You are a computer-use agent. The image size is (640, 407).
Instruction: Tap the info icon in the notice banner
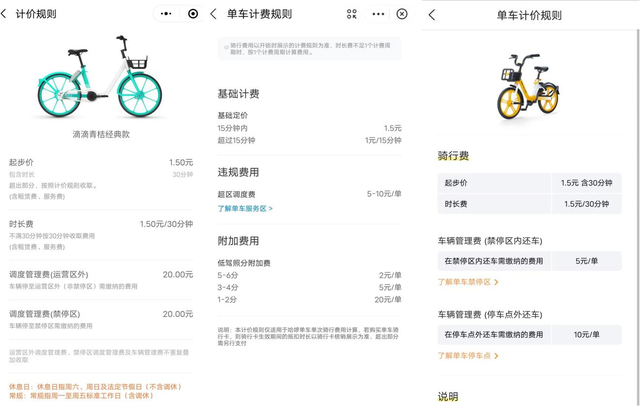[x=226, y=48]
